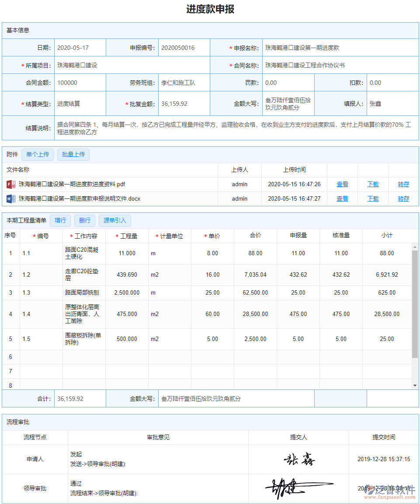The image size is (420, 504).
Task: Click inside the 结算说明 description field
Action: tap(219, 127)
